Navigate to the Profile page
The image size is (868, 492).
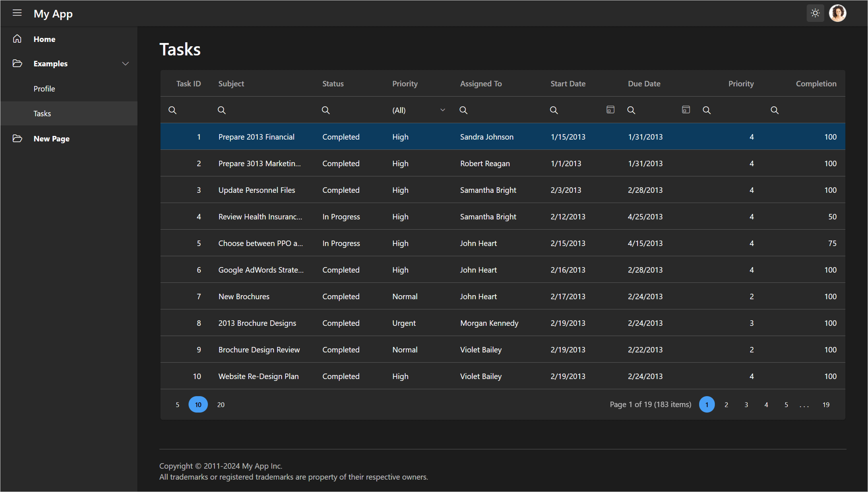coord(44,89)
